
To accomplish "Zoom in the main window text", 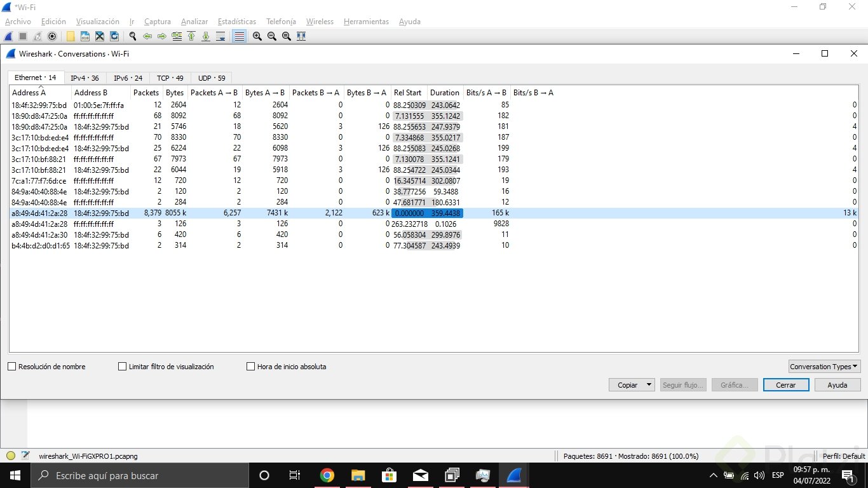I will (x=257, y=36).
